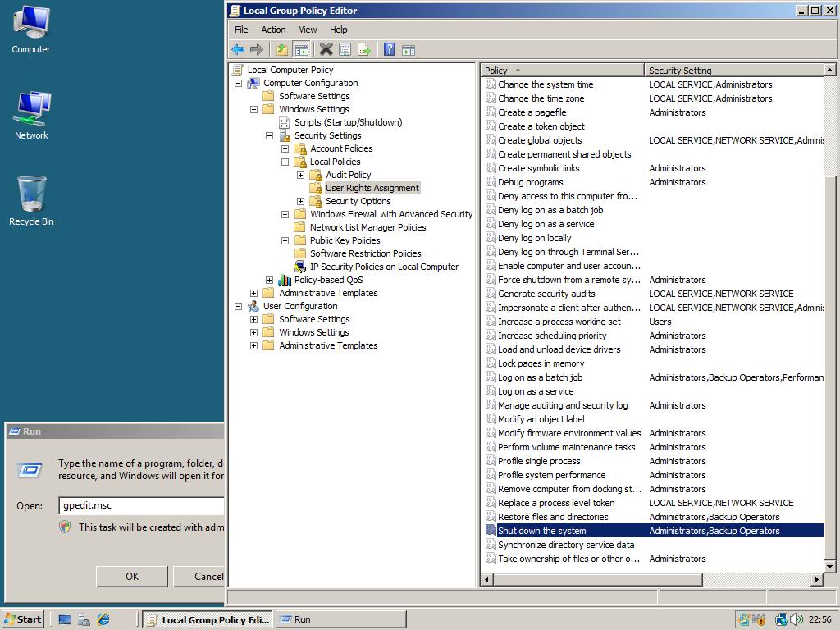Click the icon beside Debug programs policy
This screenshot has height=630, width=840.
[491, 182]
